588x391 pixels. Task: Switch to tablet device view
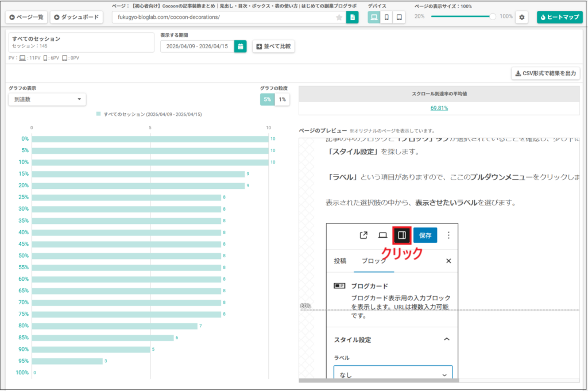[x=399, y=17]
